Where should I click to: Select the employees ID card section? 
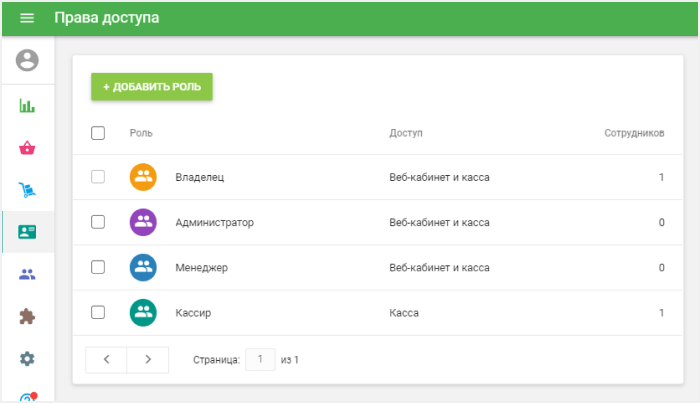tap(27, 232)
